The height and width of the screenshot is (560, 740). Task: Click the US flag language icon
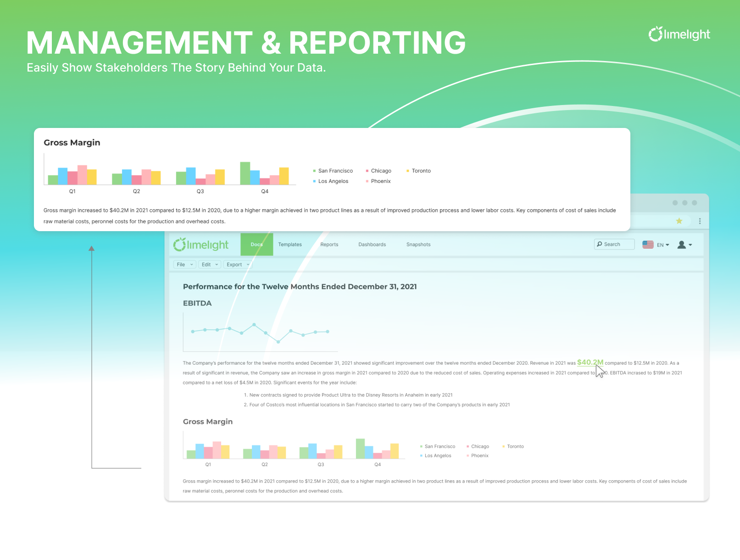[648, 244]
